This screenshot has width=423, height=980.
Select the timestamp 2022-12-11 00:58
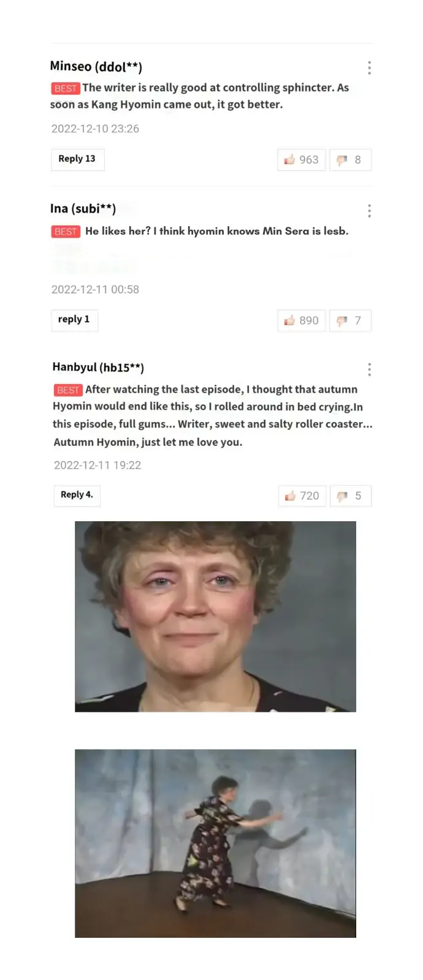95,289
